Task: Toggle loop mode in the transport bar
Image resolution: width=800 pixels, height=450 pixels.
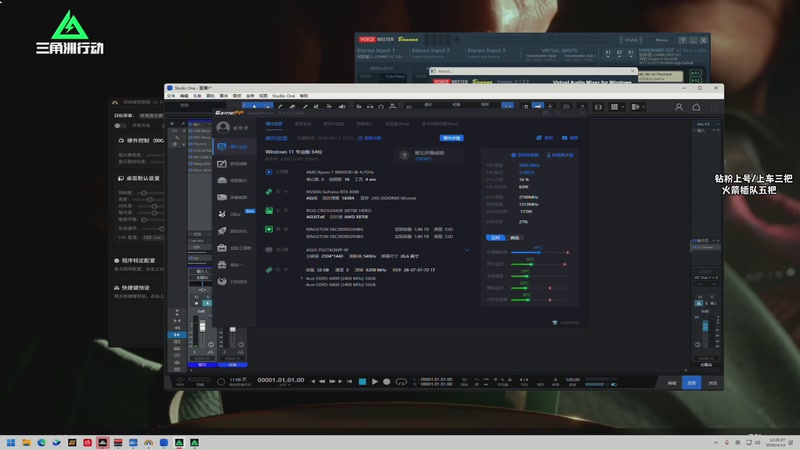Action: pos(401,381)
